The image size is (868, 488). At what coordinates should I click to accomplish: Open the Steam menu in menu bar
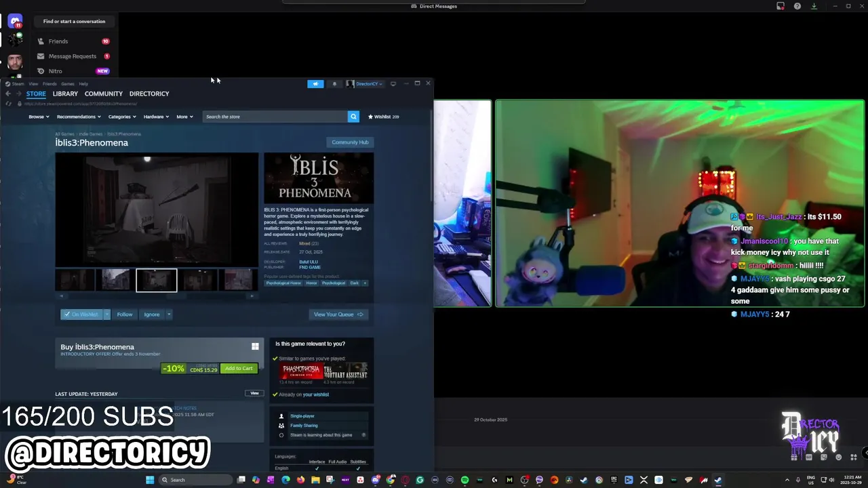18,84
